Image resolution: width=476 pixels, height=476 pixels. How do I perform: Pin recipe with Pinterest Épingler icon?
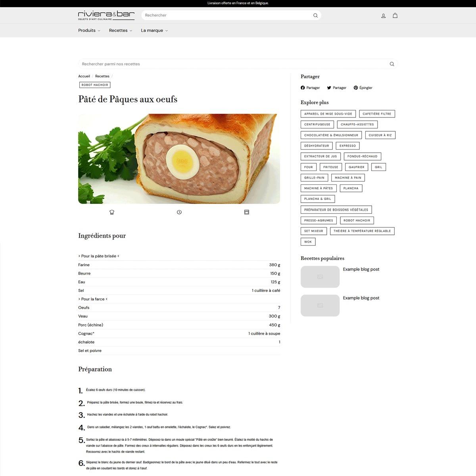(x=356, y=88)
